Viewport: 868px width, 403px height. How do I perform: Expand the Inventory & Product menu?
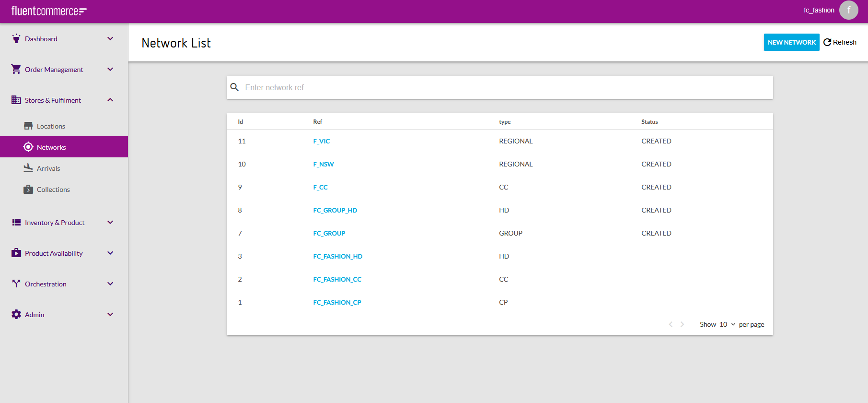110,223
